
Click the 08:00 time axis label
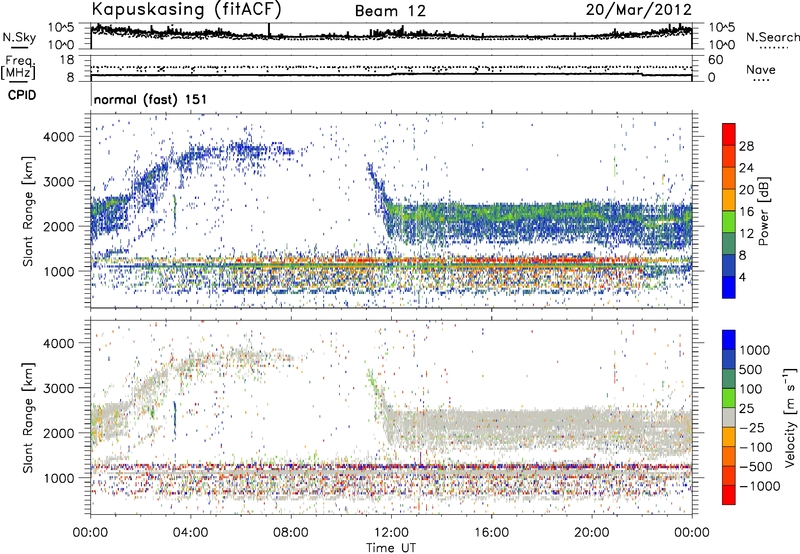point(291,533)
